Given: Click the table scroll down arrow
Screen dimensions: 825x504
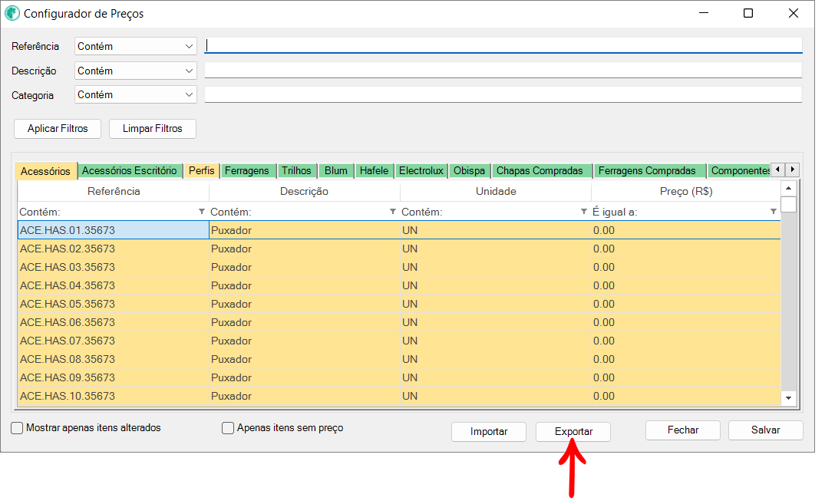Looking at the screenshot, I should coord(788,398).
